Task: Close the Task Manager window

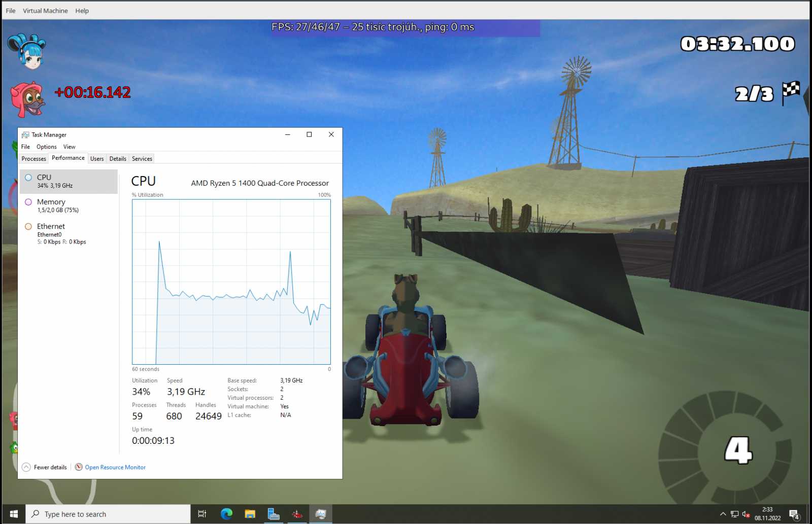Action: tap(331, 134)
